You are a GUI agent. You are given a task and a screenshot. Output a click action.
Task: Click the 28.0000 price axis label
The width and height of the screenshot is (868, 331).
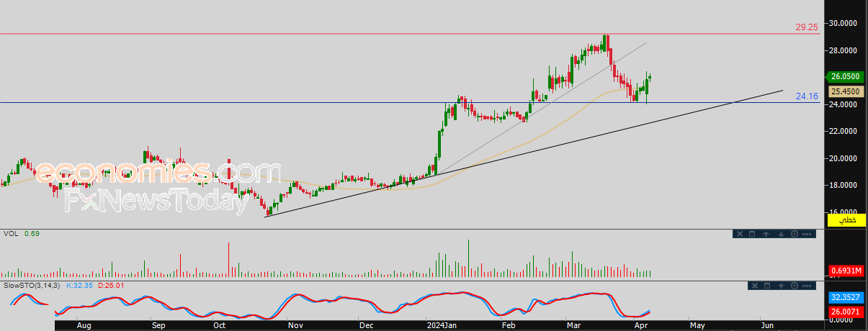[843, 50]
